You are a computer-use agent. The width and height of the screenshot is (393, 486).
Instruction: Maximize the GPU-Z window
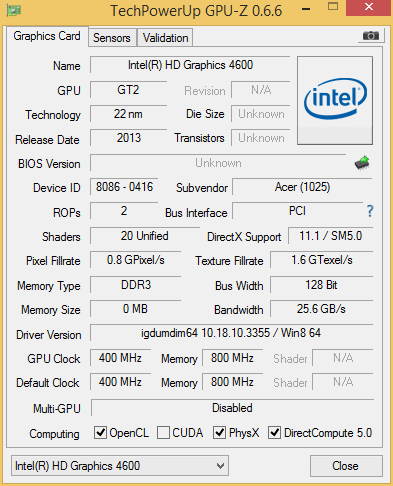333,7
